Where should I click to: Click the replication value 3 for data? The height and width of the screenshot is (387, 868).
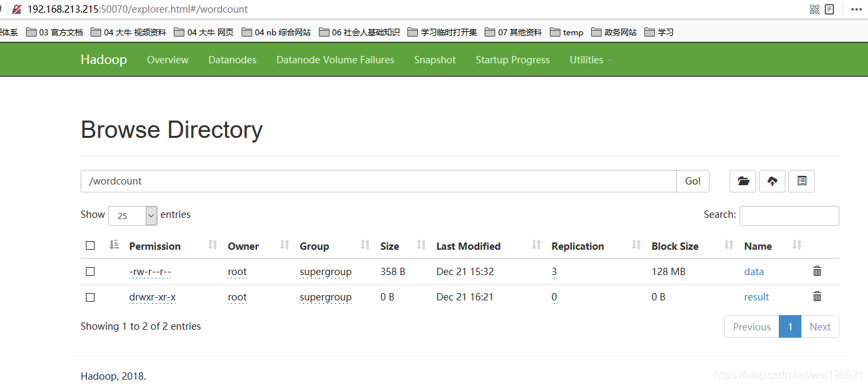point(554,272)
